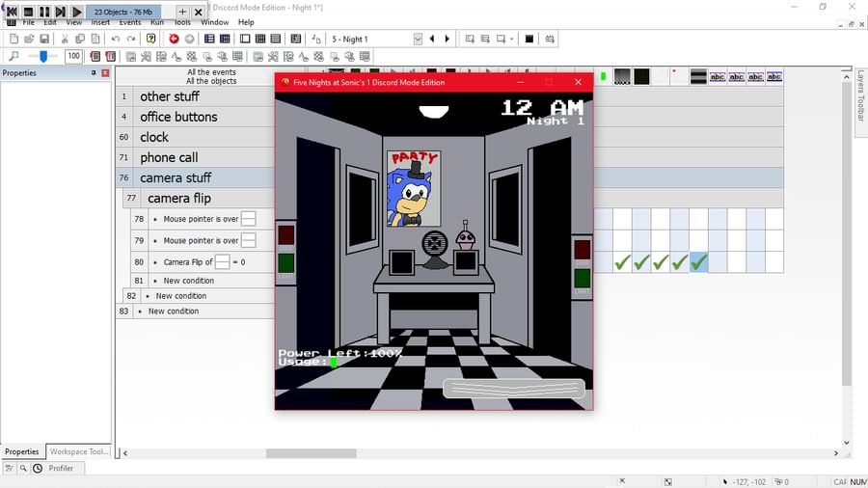Select the 'phone call' event group
868x488 pixels.
pos(169,158)
